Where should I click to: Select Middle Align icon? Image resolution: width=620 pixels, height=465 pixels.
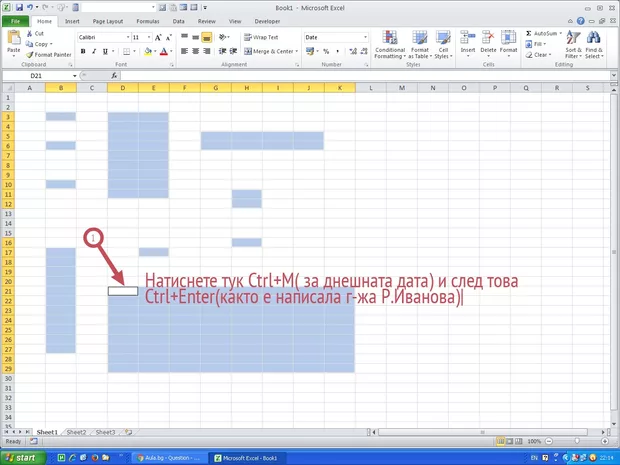[x=196, y=37]
